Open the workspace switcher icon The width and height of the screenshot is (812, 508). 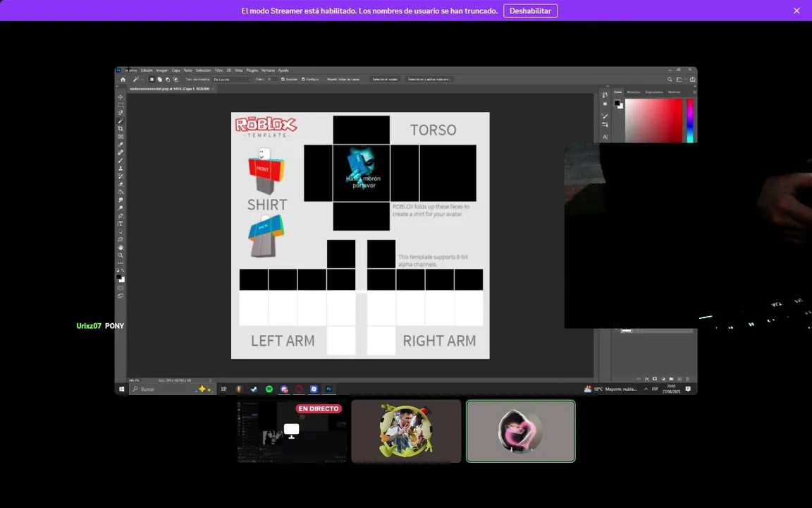coord(679,79)
